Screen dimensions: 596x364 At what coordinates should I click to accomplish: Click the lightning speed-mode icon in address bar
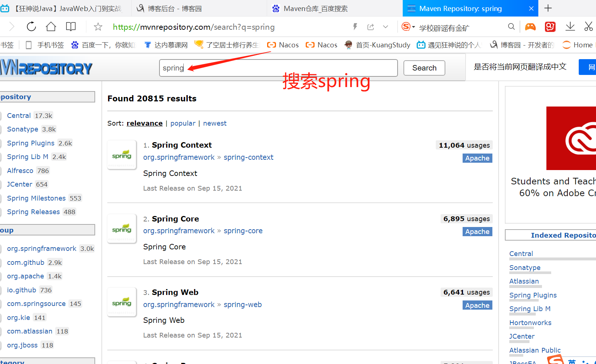(x=355, y=27)
